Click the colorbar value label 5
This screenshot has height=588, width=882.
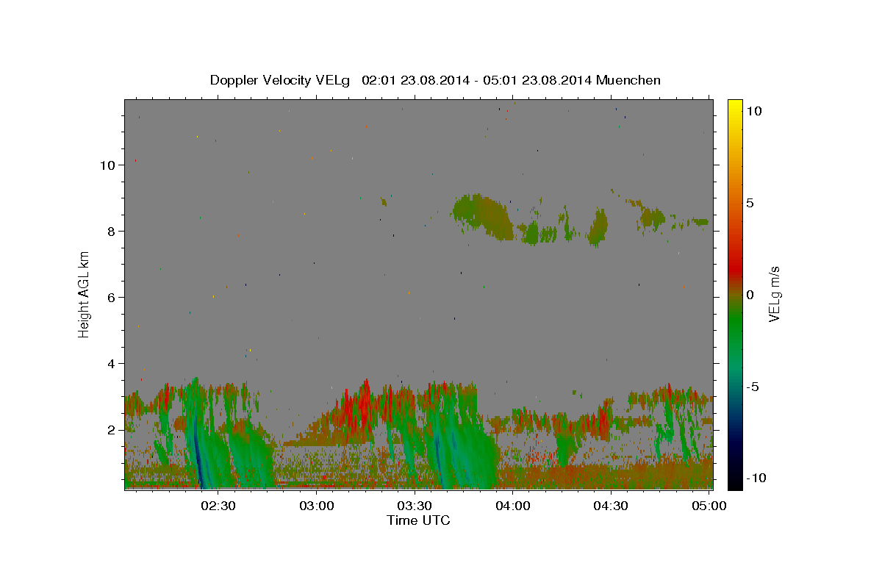pyautogui.click(x=750, y=203)
